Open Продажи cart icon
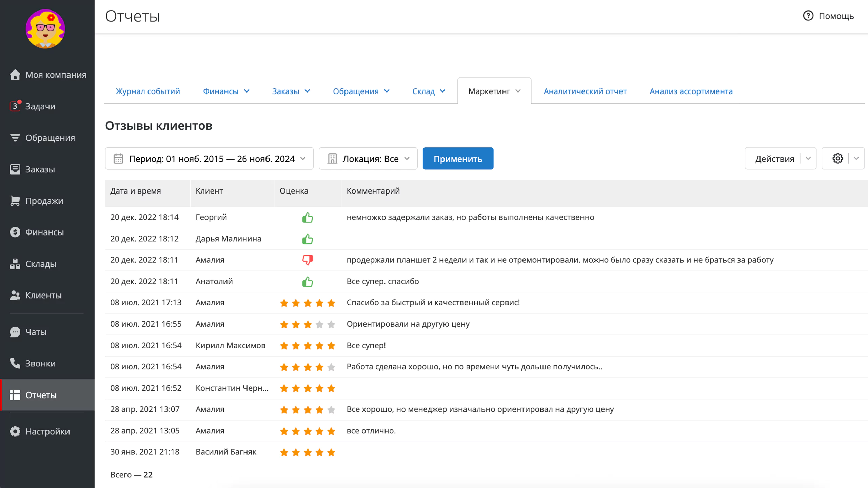Viewport: 868px width, 488px height. (15, 201)
